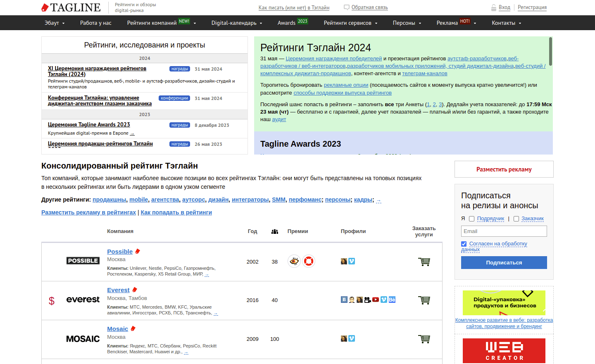Screen dimensions: 595x364
Task: Click the red tag icon next to Everest
Action: (x=135, y=290)
